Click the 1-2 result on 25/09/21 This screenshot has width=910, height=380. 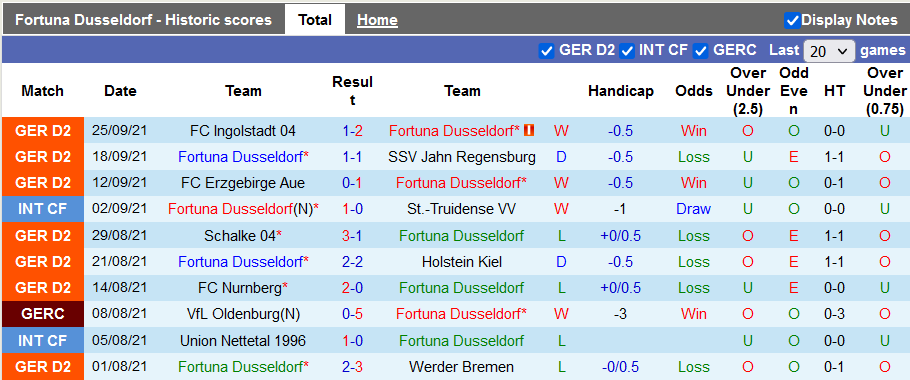[x=352, y=131]
